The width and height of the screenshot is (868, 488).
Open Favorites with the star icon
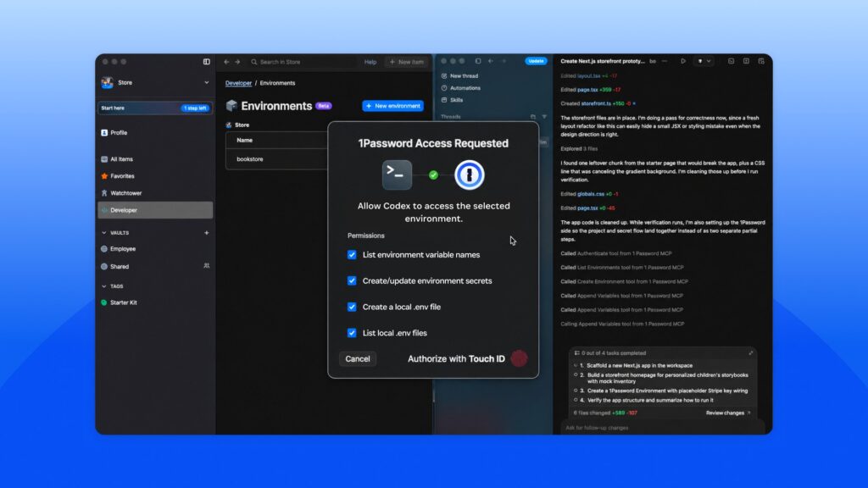coord(117,176)
